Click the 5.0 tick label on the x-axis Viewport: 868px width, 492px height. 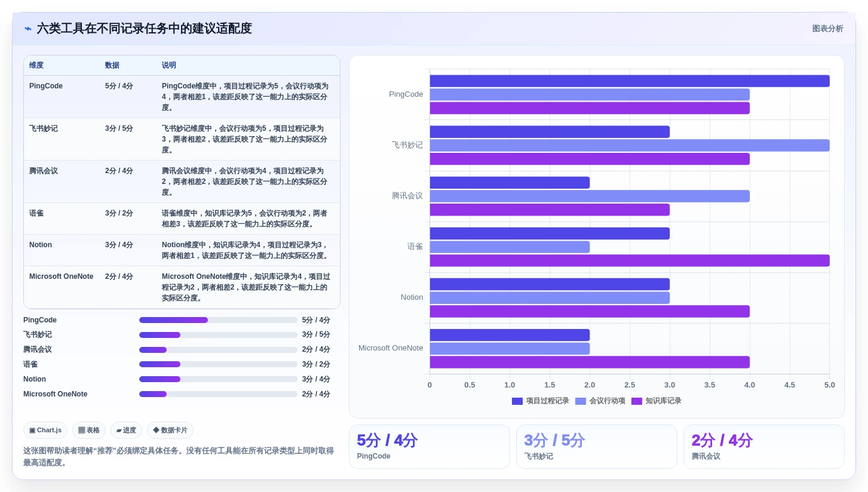[829, 385]
